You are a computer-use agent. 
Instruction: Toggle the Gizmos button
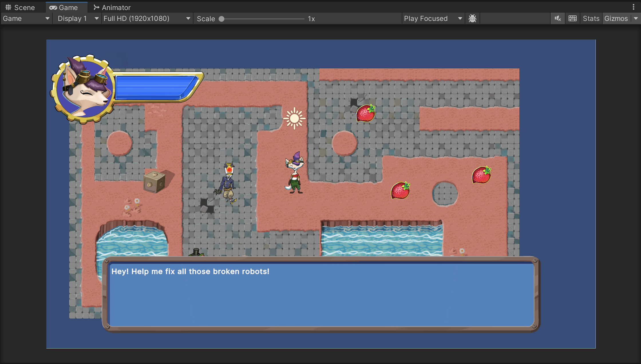(616, 19)
